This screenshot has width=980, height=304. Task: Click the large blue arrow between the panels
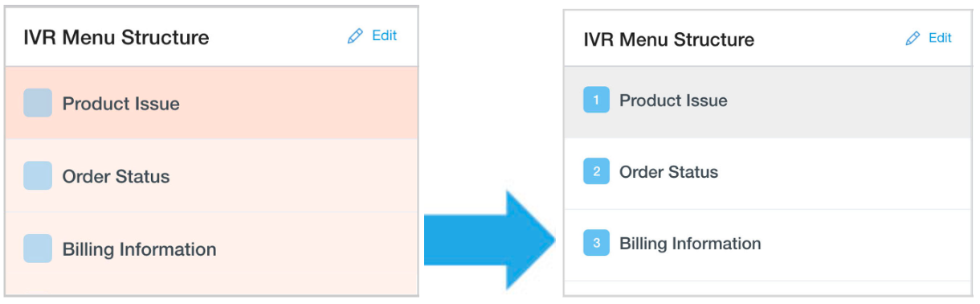pyautogui.click(x=490, y=239)
